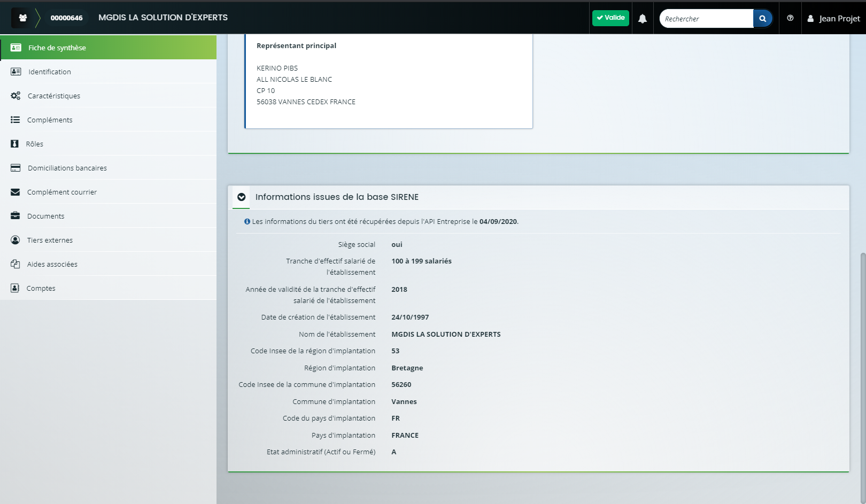Click 56038 VANNES CEDEX FRANCE line
The image size is (866, 504).
pyautogui.click(x=306, y=102)
